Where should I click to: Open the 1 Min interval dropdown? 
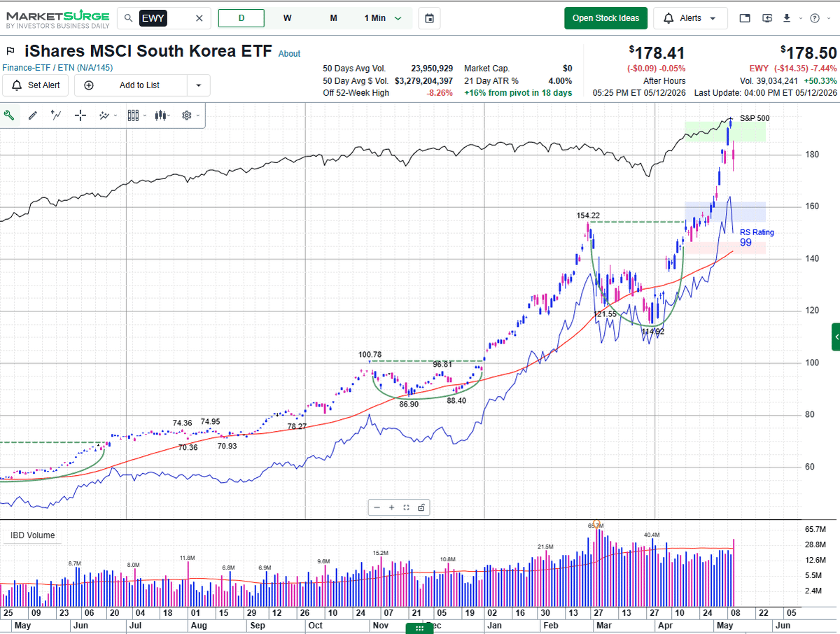click(x=383, y=18)
